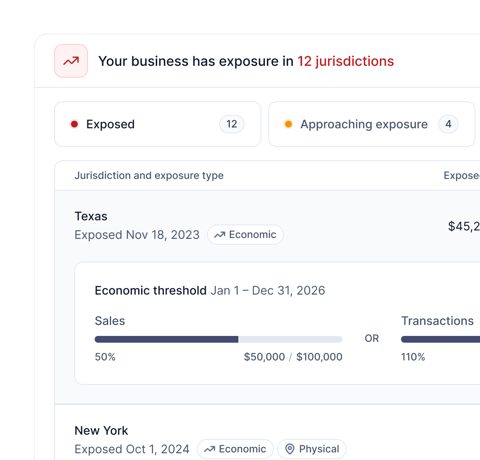Click the $100,000 threshold amount
The width and height of the screenshot is (480, 460).
point(319,357)
